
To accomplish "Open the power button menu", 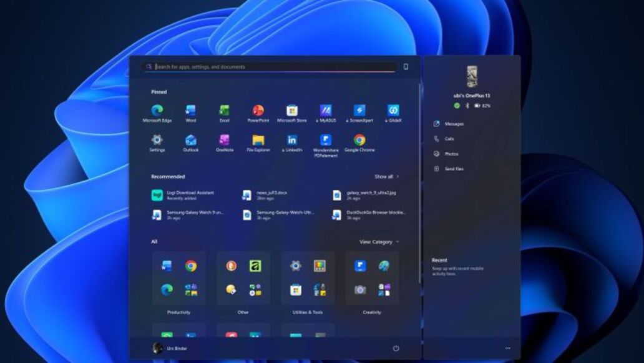I will pyautogui.click(x=396, y=348).
